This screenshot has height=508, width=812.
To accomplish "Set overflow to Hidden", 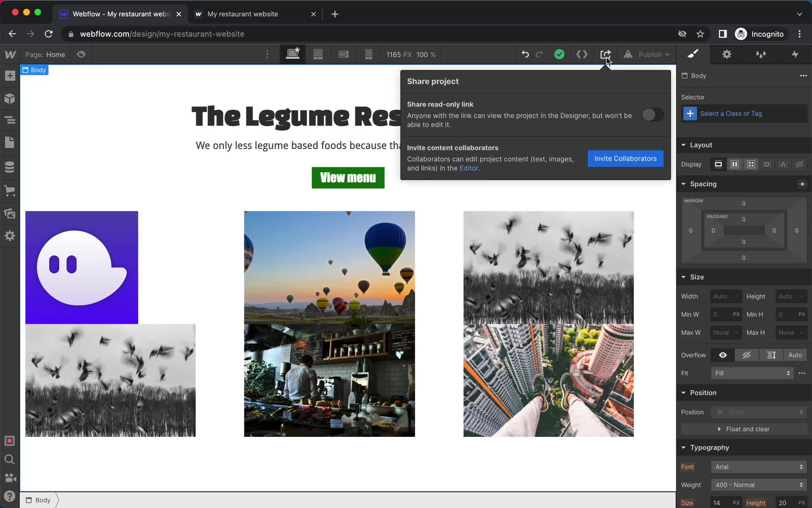I will coord(747,355).
